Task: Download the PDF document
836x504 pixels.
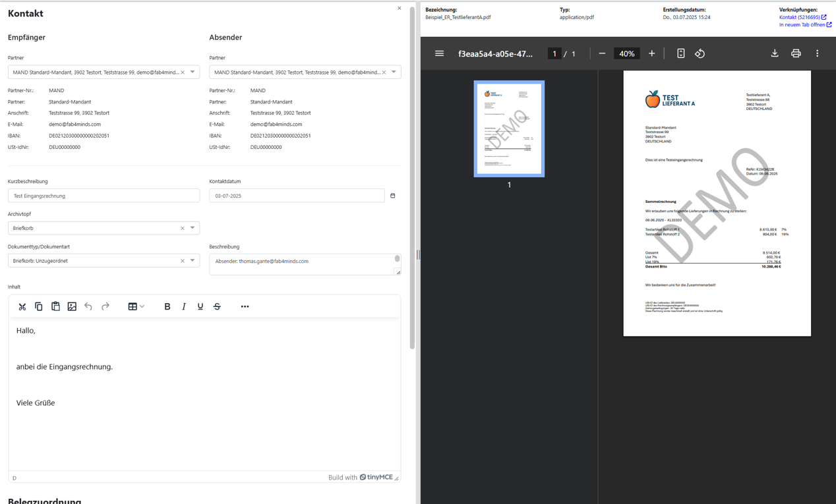Action: tap(775, 53)
